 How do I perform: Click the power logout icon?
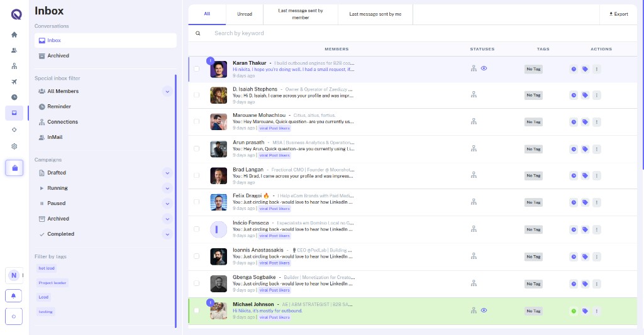tap(14, 317)
